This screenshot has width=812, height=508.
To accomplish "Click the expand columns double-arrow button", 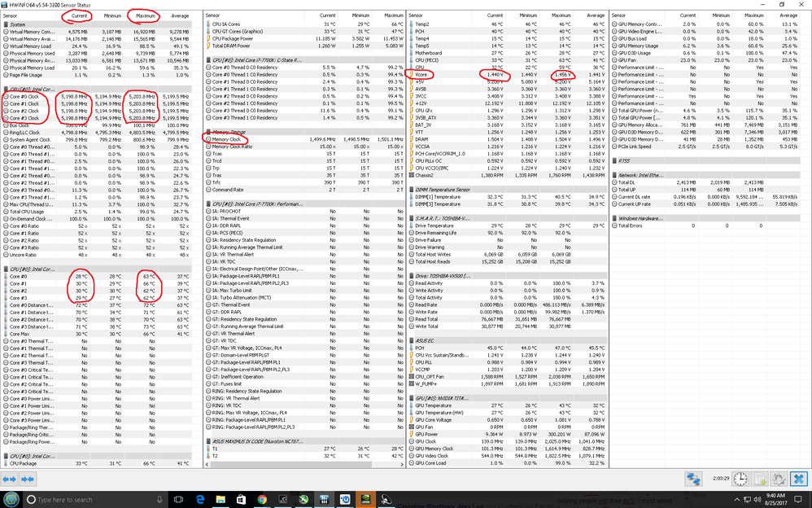I will coord(10,479).
